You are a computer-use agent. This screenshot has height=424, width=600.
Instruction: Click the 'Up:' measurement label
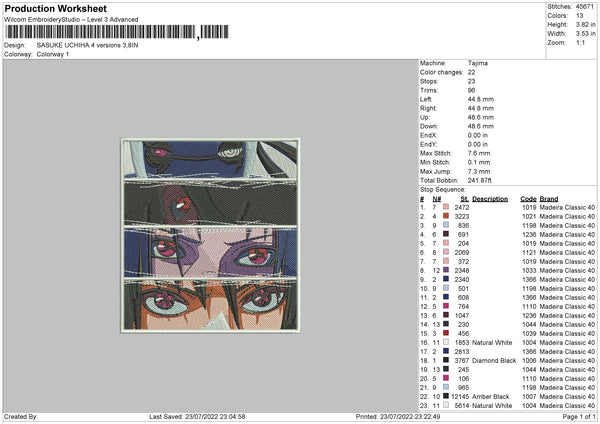pos(425,117)
